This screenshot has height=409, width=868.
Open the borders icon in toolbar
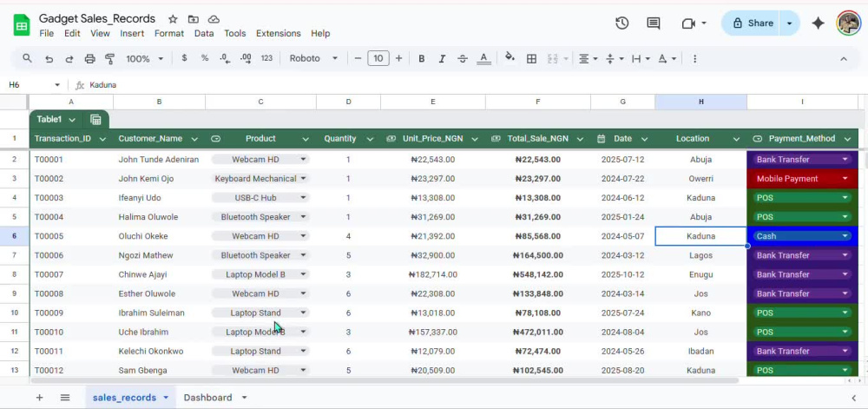pyautogui.click(x=531, y=59)
